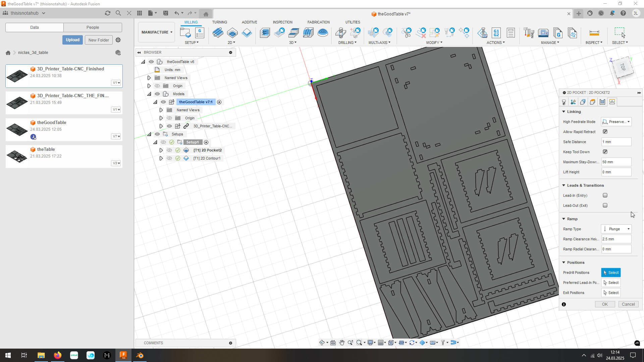Collapse the Linking section
This screenshot has width=644, height=362.
564,112
